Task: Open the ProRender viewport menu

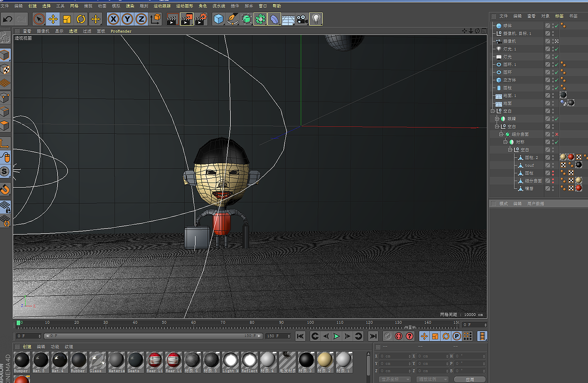Action: [x=121, y=31]
